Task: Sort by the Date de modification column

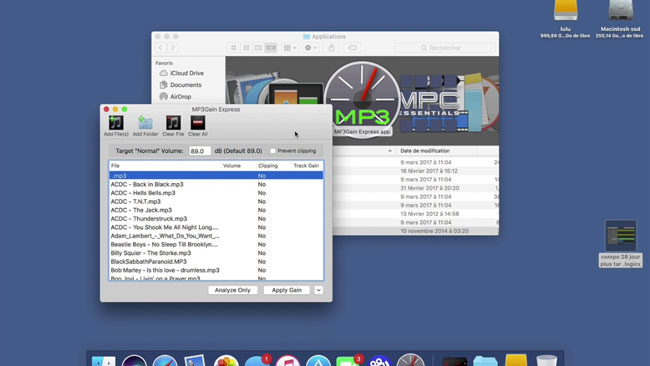Action: (425, 151)
